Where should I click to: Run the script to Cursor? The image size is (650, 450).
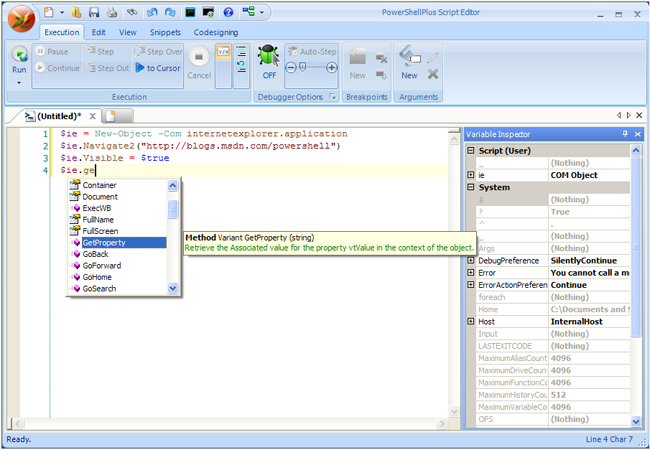[x=158, y=68]
